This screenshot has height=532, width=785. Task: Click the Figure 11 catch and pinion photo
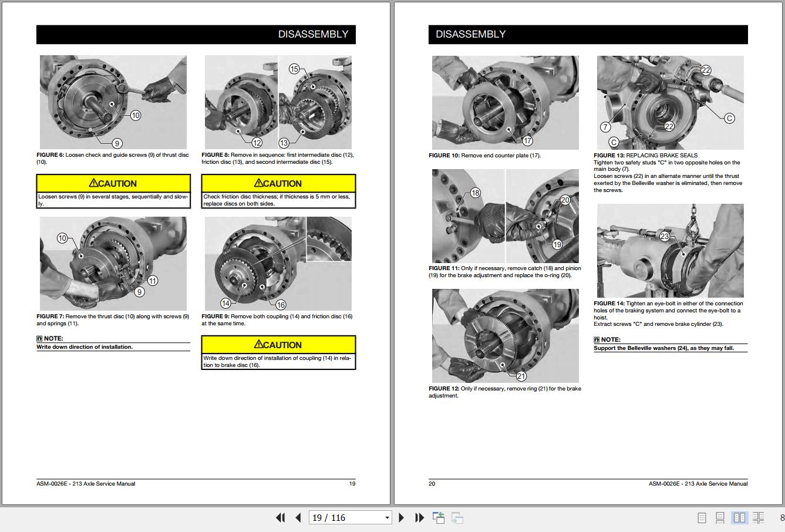tap(506, 216)
